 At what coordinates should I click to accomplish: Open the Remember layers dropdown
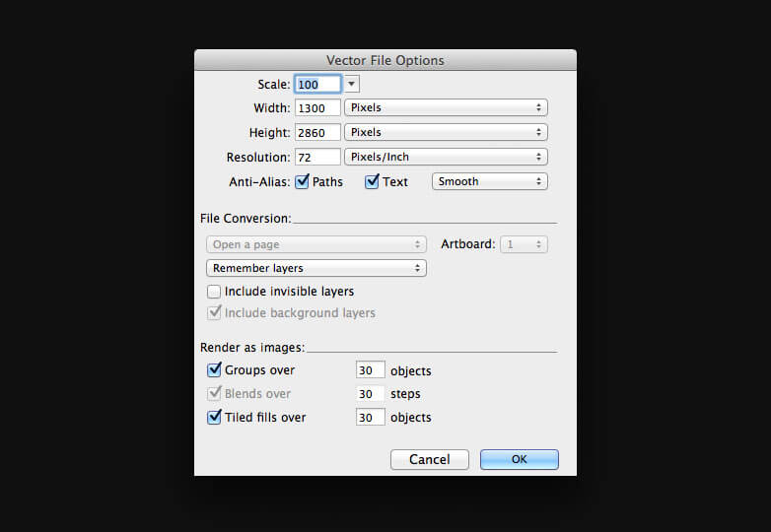(315, 268)
